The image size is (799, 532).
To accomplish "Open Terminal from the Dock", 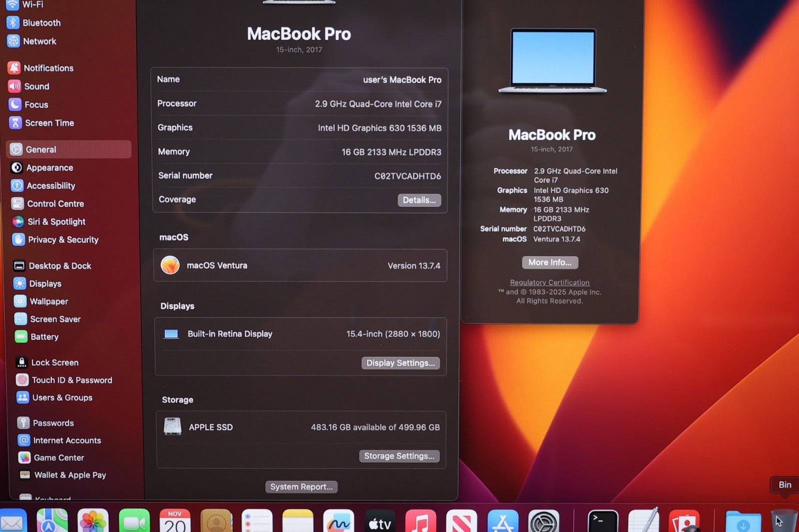I will click(x=603, y=522).
